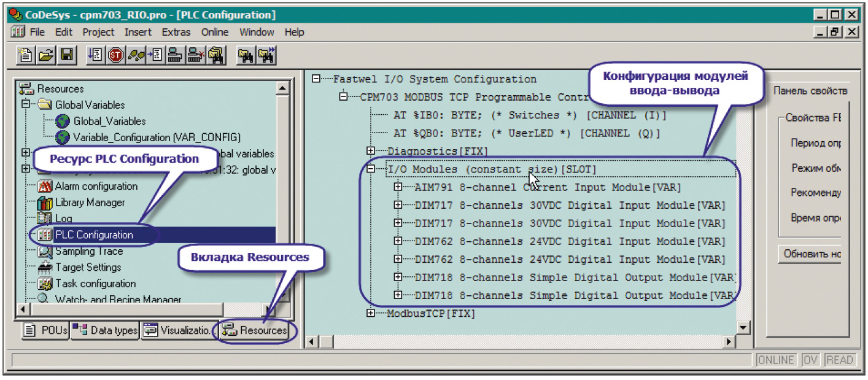Click the PLC Configuration icon
This screenshot has width=868, height=380.
pyautogui.click(x=45, y=235)
